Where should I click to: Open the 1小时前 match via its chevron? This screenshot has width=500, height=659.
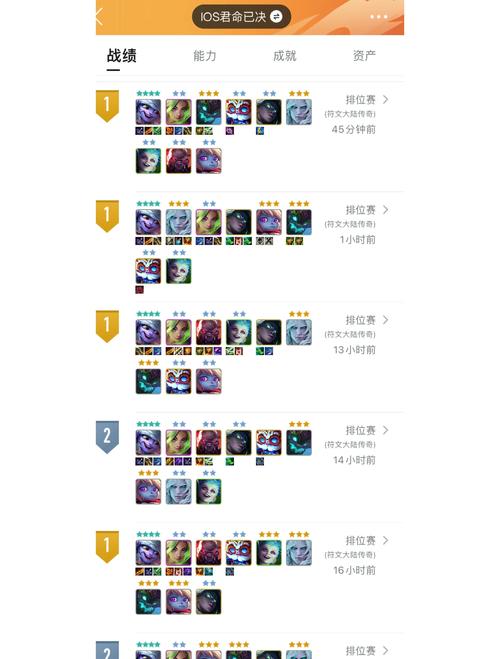pyautogui.click(x=386, y=210)
